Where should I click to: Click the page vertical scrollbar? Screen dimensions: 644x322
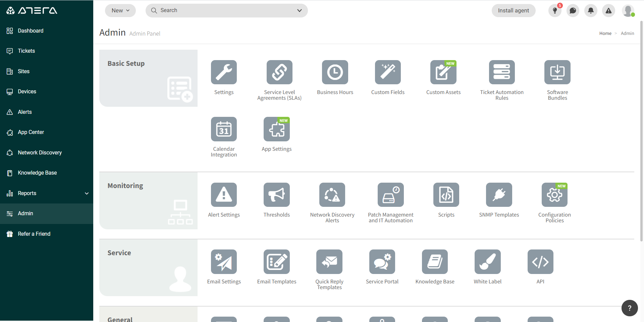pos(642,131)
